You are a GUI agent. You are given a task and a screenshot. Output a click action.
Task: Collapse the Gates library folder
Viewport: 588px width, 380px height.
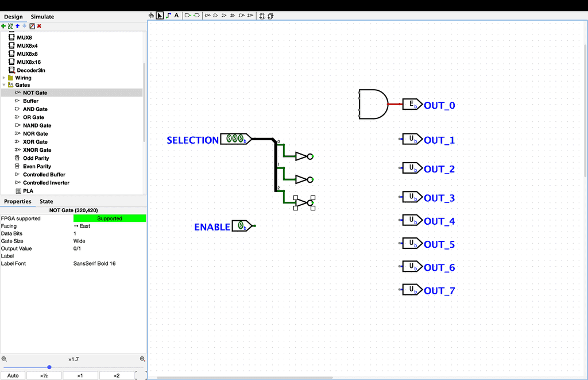coord(4,85)
